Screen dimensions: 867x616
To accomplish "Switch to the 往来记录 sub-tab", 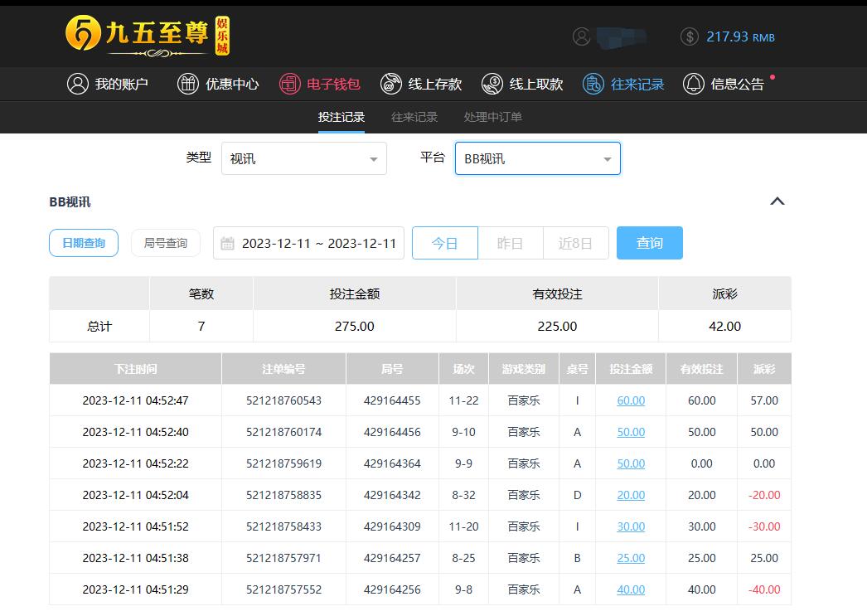I will 414,117.
